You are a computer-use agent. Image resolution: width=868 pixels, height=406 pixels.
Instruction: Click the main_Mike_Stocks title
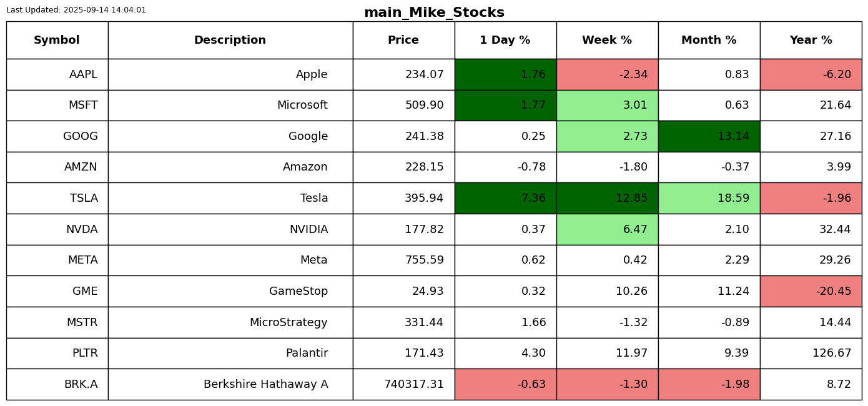tap(434, 13)
